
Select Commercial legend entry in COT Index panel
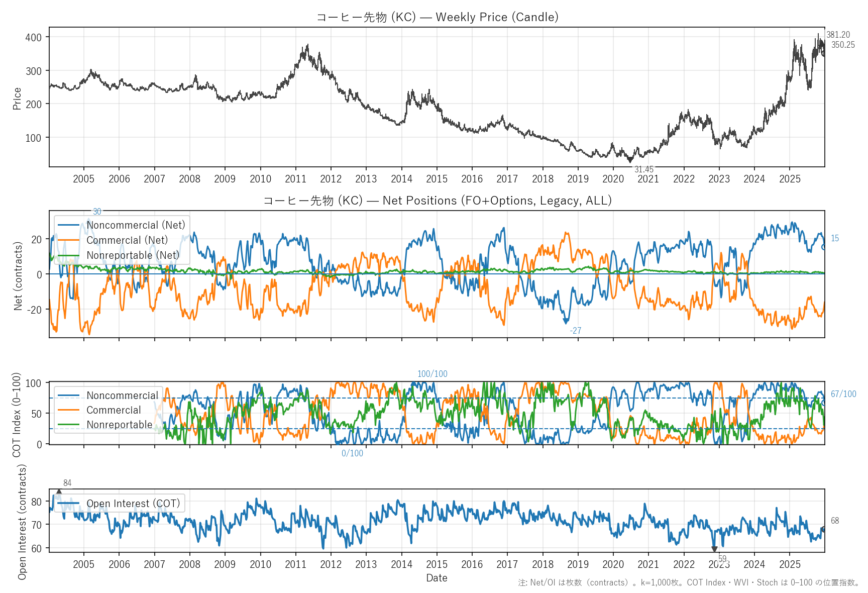tap(114, 410)
